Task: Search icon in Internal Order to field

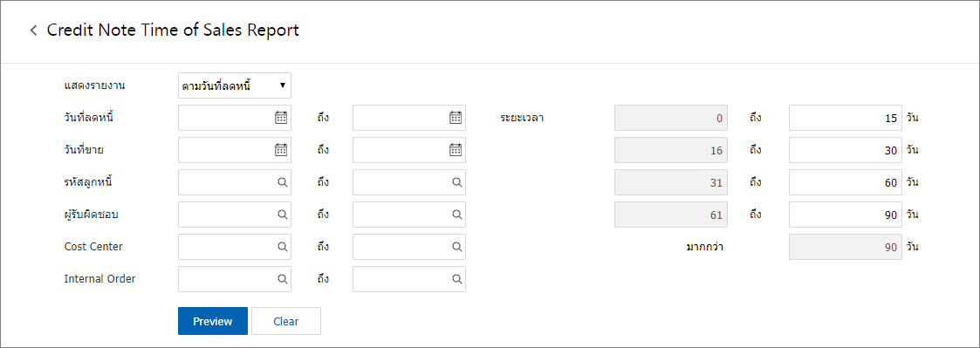Action: pos(457,278)
